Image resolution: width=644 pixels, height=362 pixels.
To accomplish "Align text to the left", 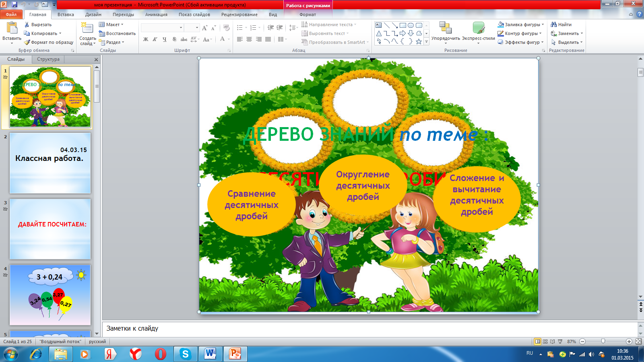I will (x=240, y=39).
